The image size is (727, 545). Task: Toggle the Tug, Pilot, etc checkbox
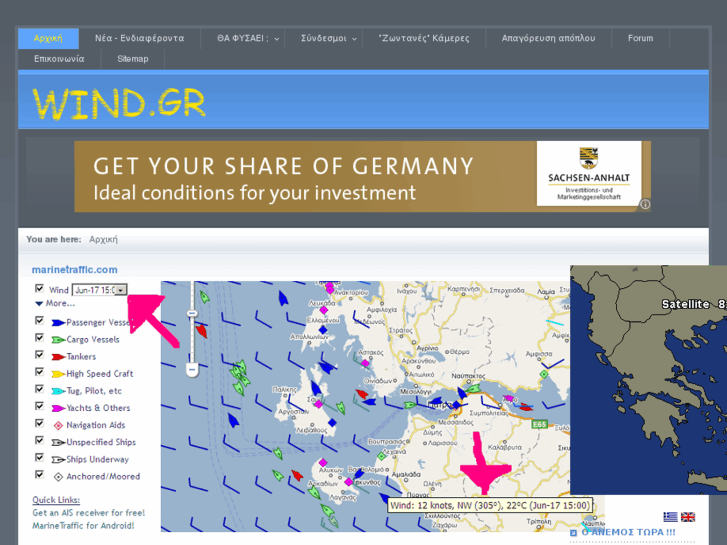pyautogui.click(x=39, y=389)
